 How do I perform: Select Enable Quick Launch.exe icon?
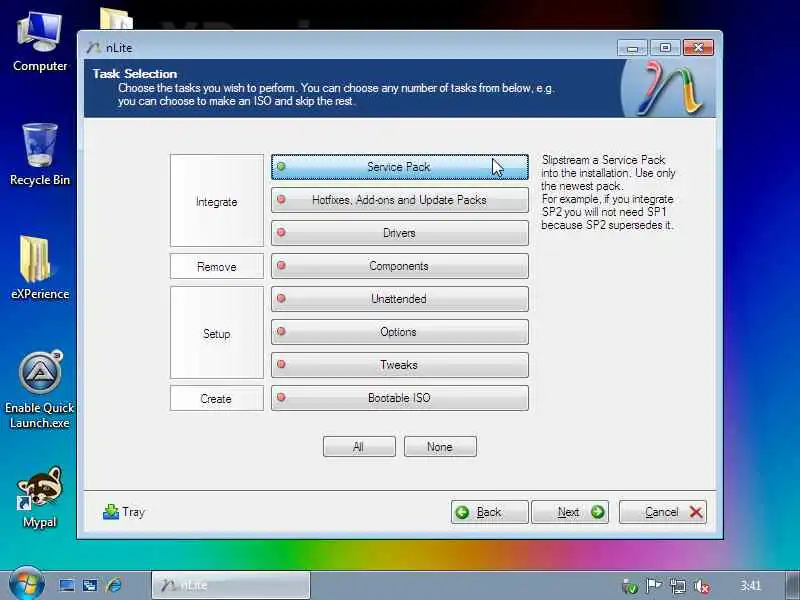point(40,390)
